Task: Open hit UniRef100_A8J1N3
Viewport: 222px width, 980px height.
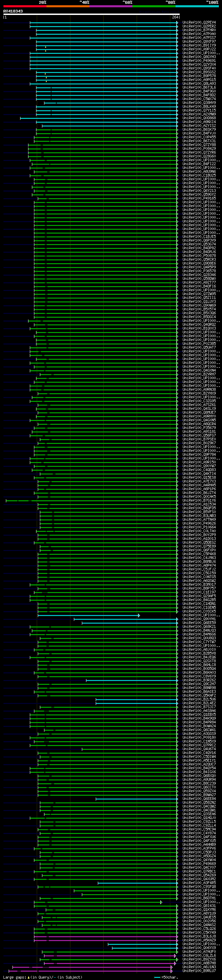Action: coord(199,967)
